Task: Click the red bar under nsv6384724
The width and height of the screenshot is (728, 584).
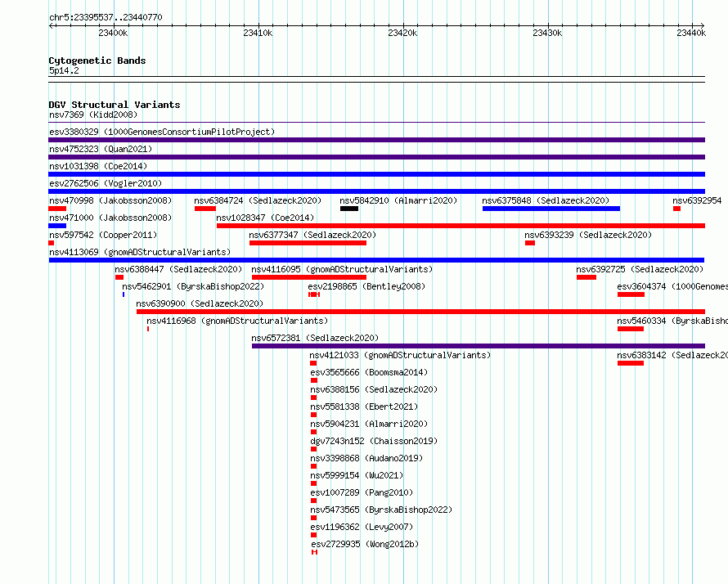Action: 205,209
